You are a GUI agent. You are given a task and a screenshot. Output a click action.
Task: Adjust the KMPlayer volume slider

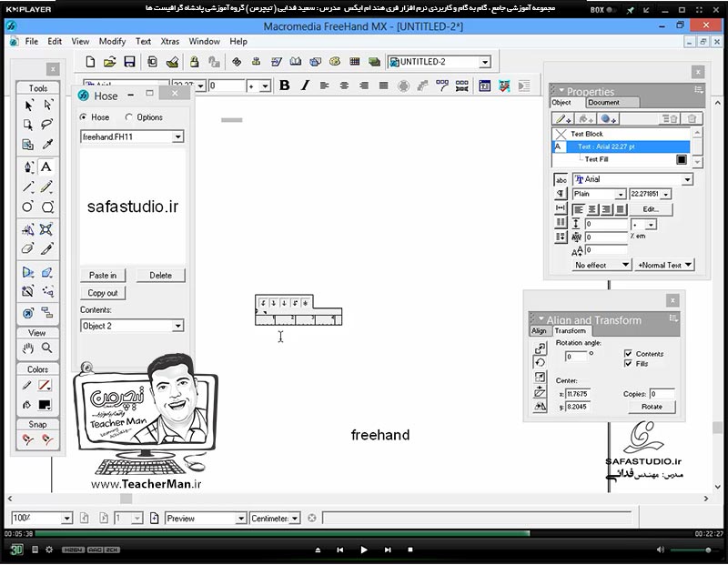click(692, 550)
